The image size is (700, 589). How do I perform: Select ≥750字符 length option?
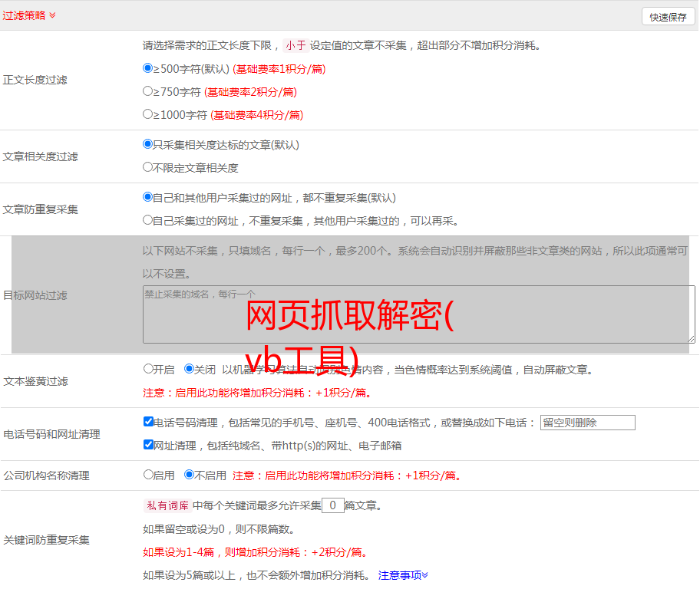(148, 91)
